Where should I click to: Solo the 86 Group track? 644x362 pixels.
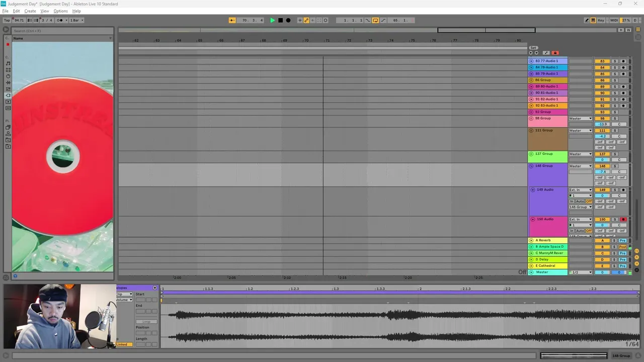pyautogui.click(x=614, y=80)
